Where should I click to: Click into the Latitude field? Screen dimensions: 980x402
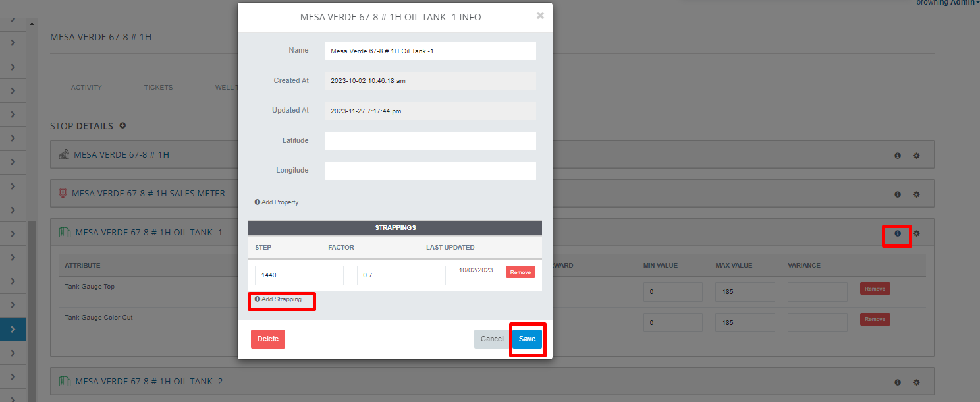coord(430,140)
